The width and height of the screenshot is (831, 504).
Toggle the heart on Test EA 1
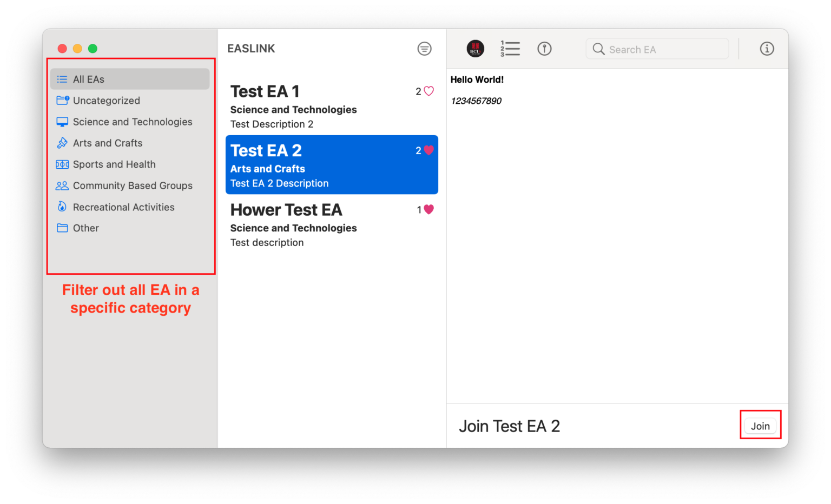coord(428,91)
